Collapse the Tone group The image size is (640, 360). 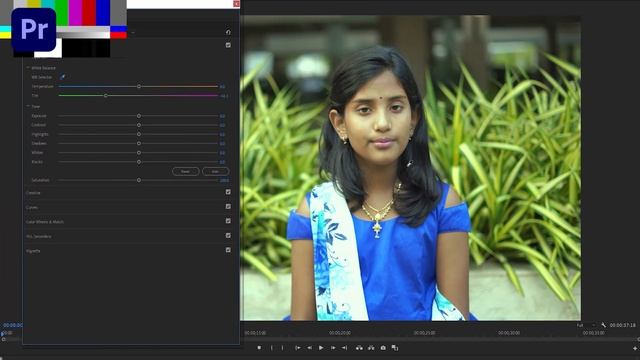[28, 106]
